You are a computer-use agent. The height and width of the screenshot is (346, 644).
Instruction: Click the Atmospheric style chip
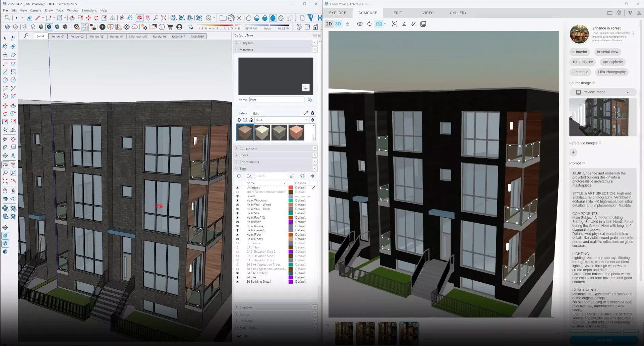[612, 62]
